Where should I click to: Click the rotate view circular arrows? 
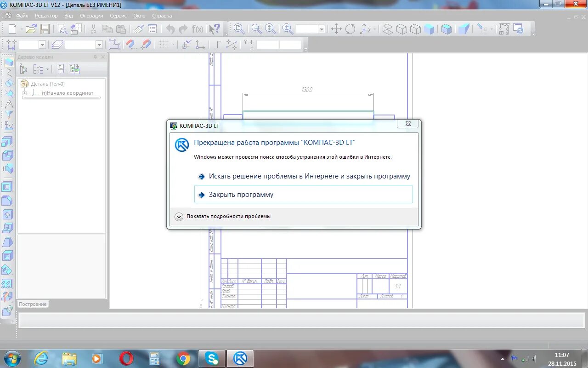351,29
